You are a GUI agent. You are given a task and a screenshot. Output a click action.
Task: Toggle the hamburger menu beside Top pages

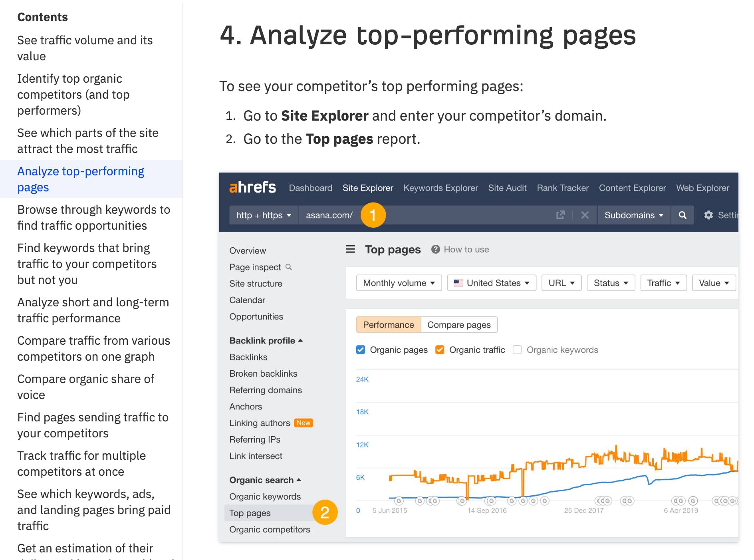(350, 249)
